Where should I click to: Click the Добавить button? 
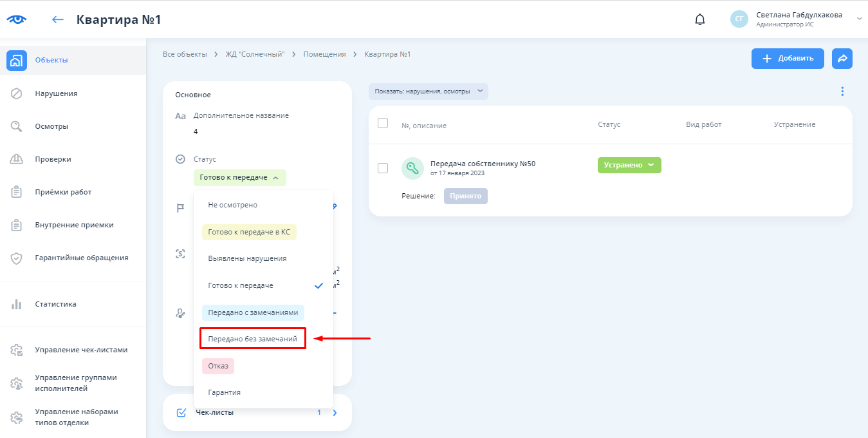point(788,58)
